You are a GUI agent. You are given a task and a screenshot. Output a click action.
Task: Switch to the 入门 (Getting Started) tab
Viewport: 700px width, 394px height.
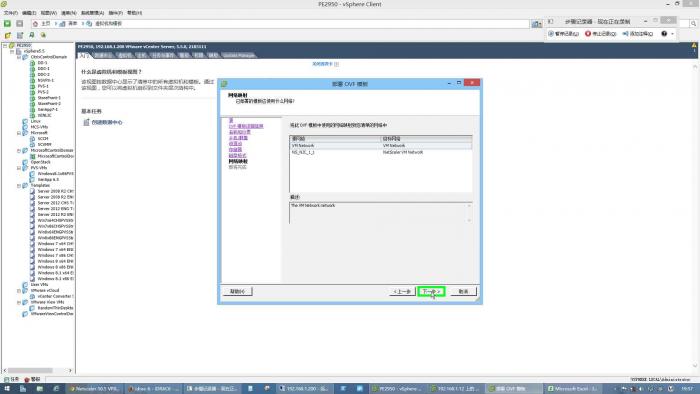(84, 55)
